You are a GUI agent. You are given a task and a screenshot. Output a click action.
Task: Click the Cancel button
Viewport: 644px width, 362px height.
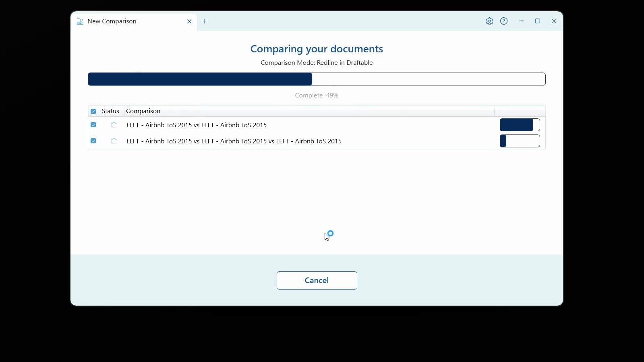(317, 280)
